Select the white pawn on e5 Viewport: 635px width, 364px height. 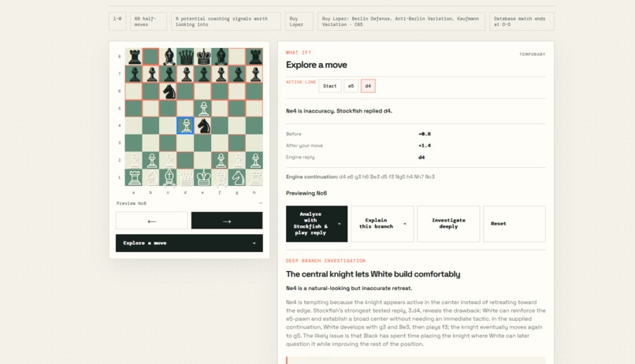point(203,109)
